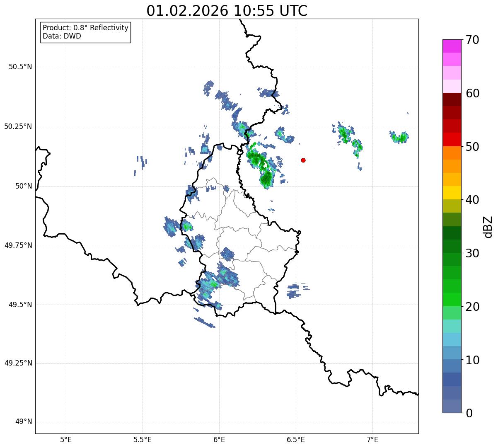Screen dimensions: 498x448
Task: Click the 49.5°N latitude label
Action: pyautogui.click(x=20, y=305)
